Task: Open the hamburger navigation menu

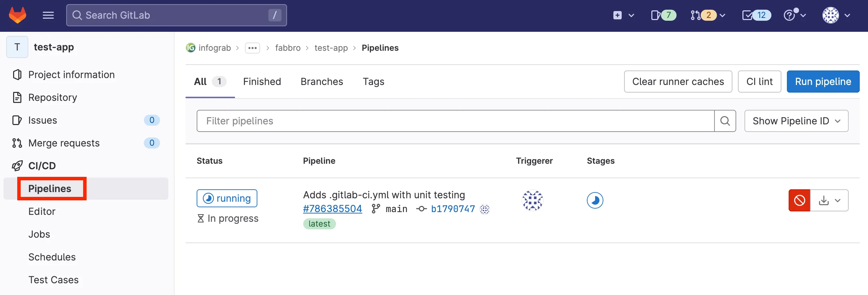Action: pos(48,15)
